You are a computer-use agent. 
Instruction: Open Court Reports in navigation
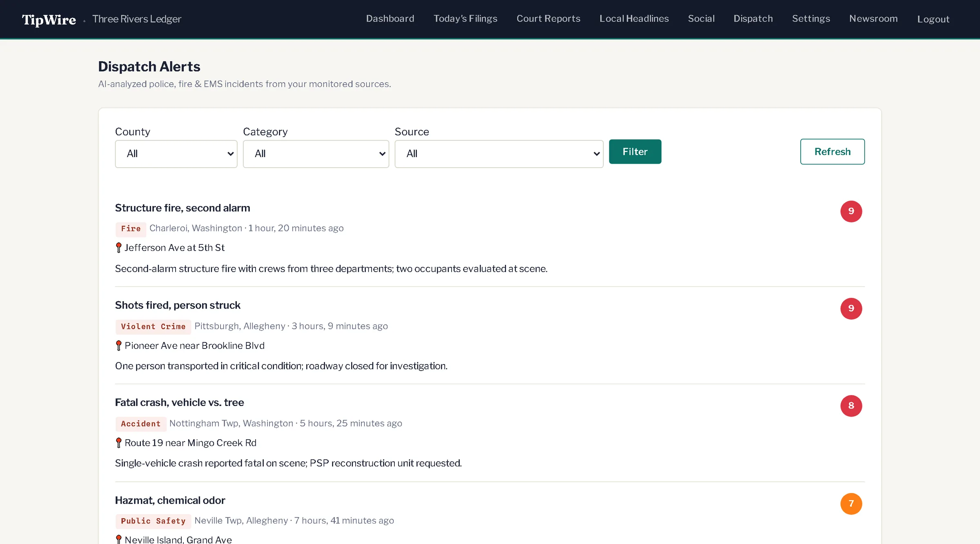point(548,19)
